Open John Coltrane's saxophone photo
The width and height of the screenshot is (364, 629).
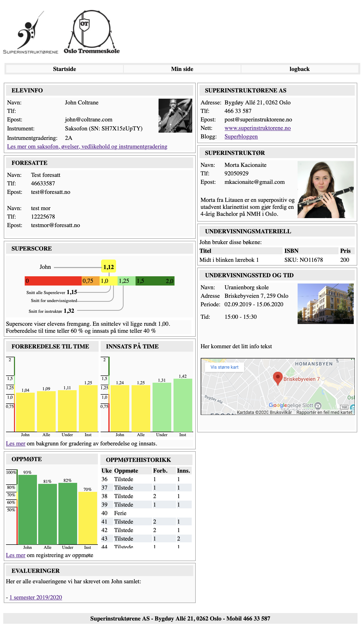tap(175, 116)
